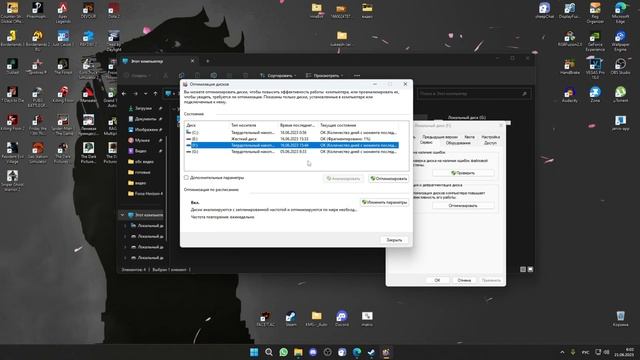640x360 pixels.
Task: Open 'Документы' in Explorer sidebar
Action: point(145,119)
